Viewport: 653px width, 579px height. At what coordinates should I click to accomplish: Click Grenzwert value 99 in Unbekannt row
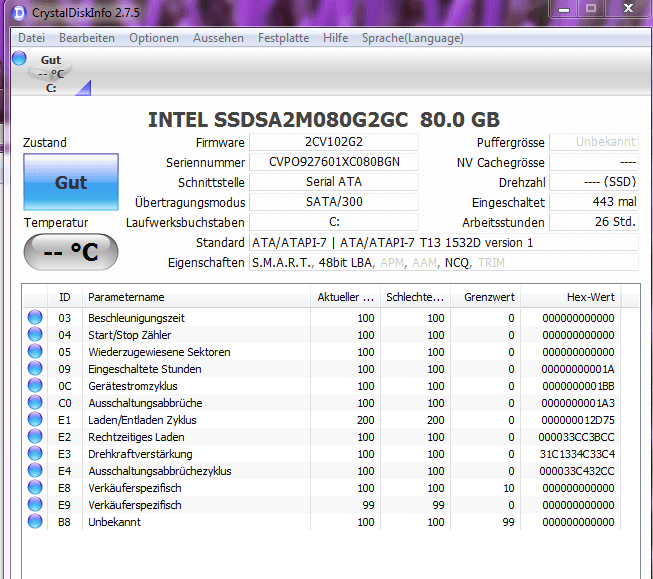tap(508, 522)
